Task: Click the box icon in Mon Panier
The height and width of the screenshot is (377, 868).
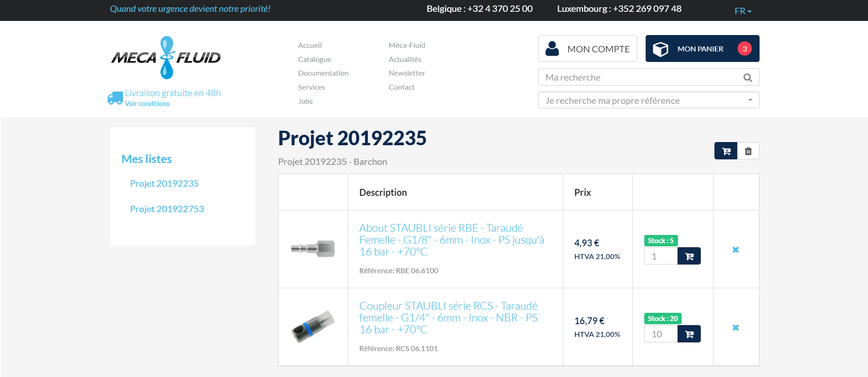Action: [x=660, y=49]
